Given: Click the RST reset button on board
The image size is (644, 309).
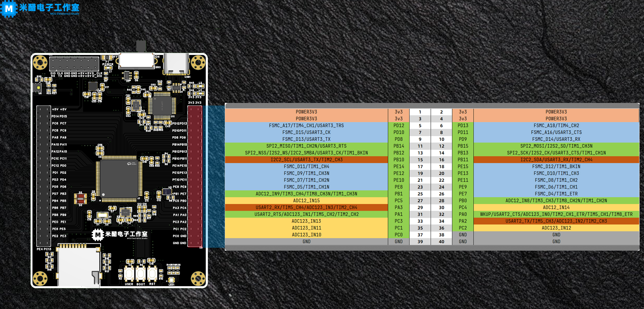Looking at the screenshot, I should (152, 274).
